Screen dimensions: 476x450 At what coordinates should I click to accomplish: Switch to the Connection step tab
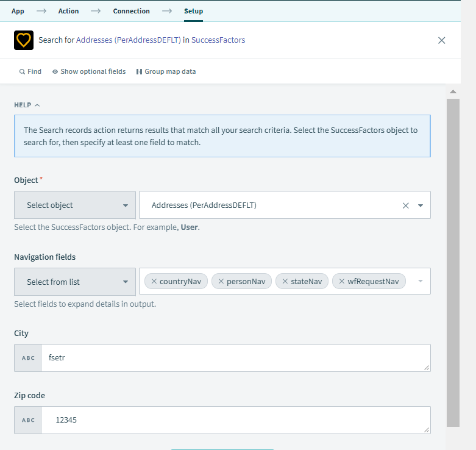[x=131, y=11]
